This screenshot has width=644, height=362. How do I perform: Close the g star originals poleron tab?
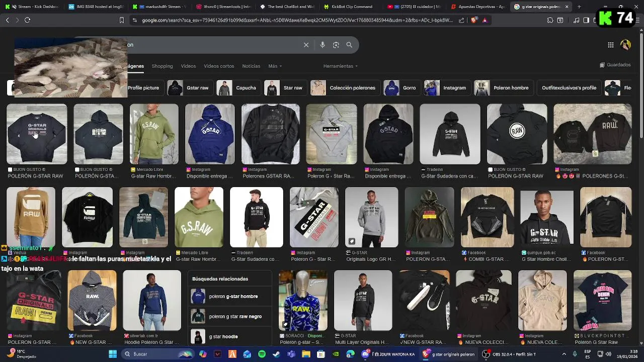tap(567, 7)
